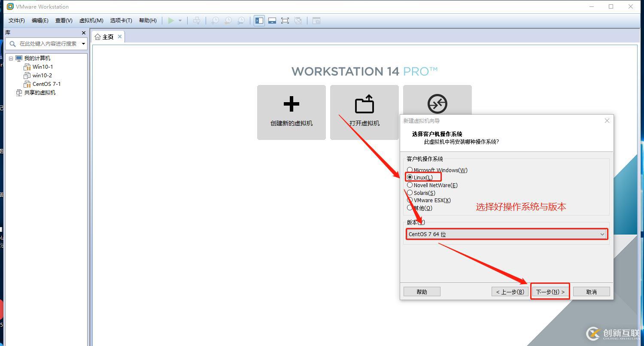
Task: Click the revert to snapshot toolbar icon
Action: 228,21
